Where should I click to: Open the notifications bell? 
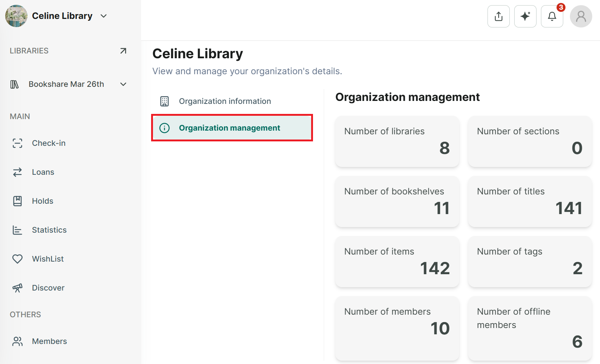(x=552, y=16)
